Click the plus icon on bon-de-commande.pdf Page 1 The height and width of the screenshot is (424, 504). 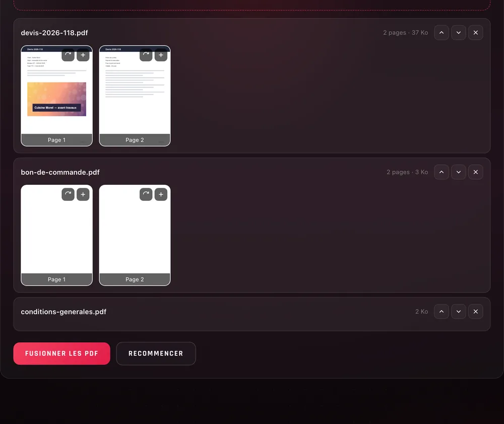click(x=83, y=194)
